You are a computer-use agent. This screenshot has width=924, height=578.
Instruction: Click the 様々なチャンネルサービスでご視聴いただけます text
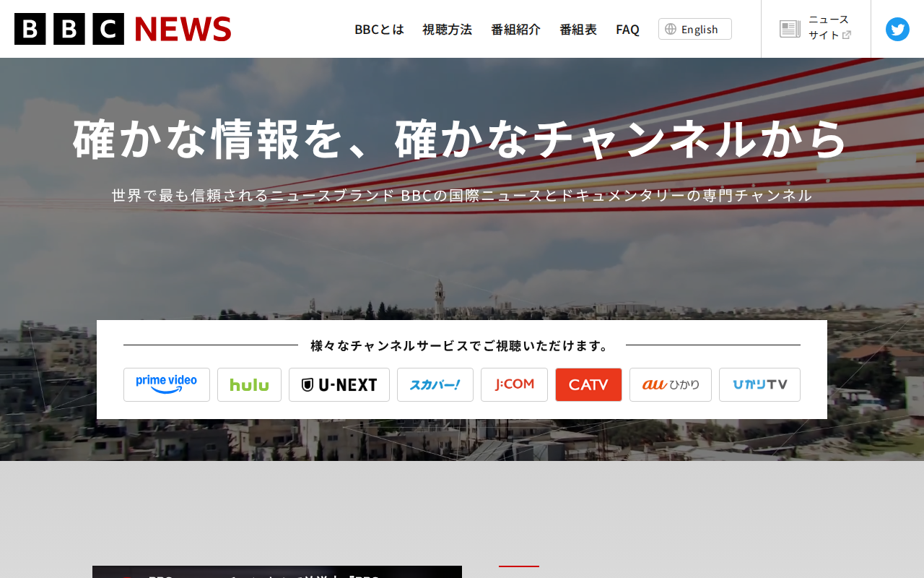click(462, 345)
